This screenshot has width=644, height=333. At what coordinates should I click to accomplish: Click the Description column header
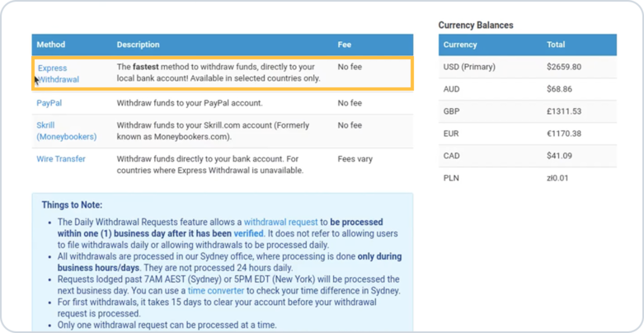point(138,45)
